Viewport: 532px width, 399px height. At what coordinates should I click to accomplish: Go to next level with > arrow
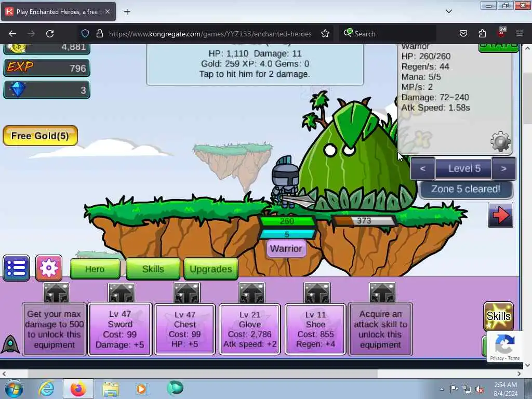click(x=503, y=168)
